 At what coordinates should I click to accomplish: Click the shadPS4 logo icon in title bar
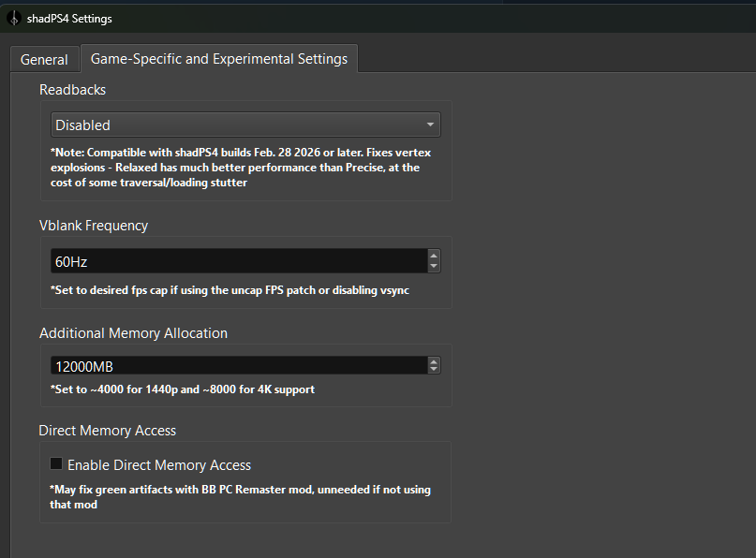click(14, 19)
